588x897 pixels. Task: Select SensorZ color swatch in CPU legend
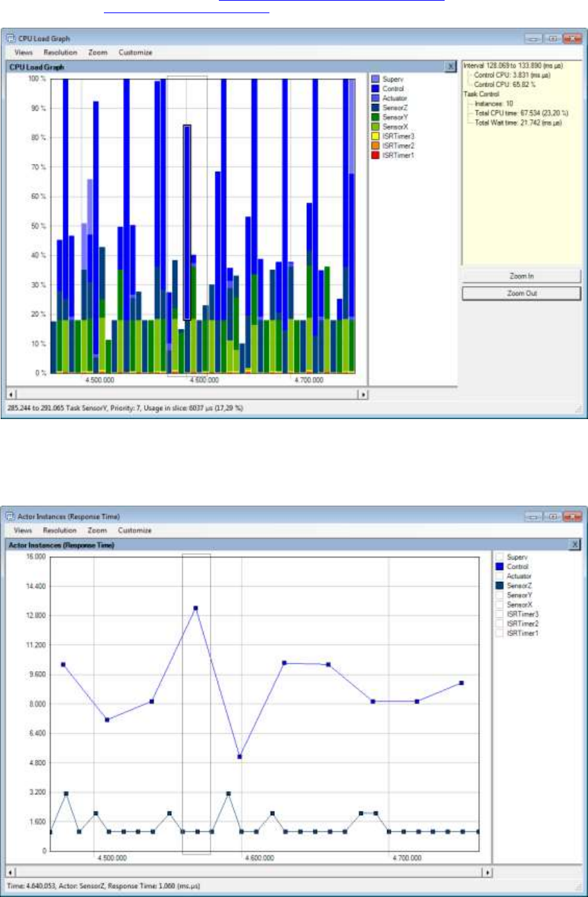pyautogui.click(x=375, y=108)
